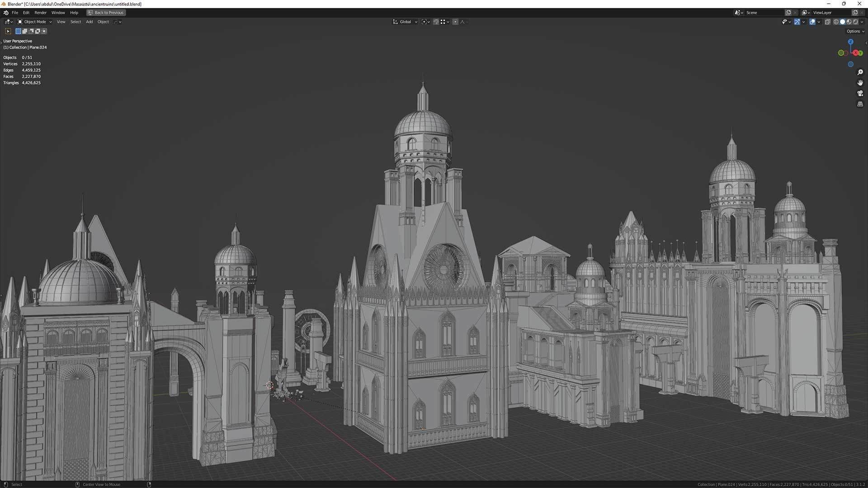Image resolution: width=868 pixels, height=488 pixels.
Task: Choose the Invert Selection mode
Action: pos(38,31)
